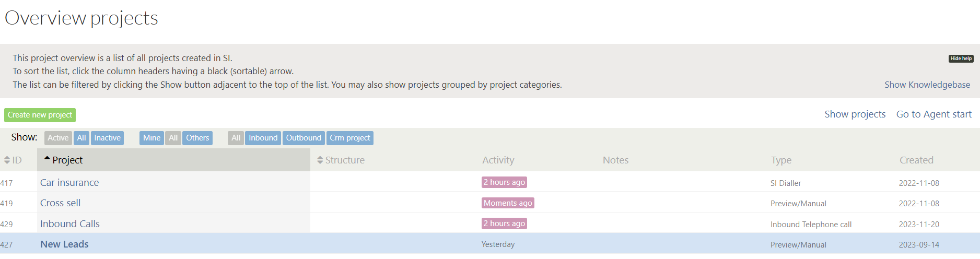The width and height of the screenshot is (980, 259).
Task: Filter the list to Mine projects
Action: 151,138
